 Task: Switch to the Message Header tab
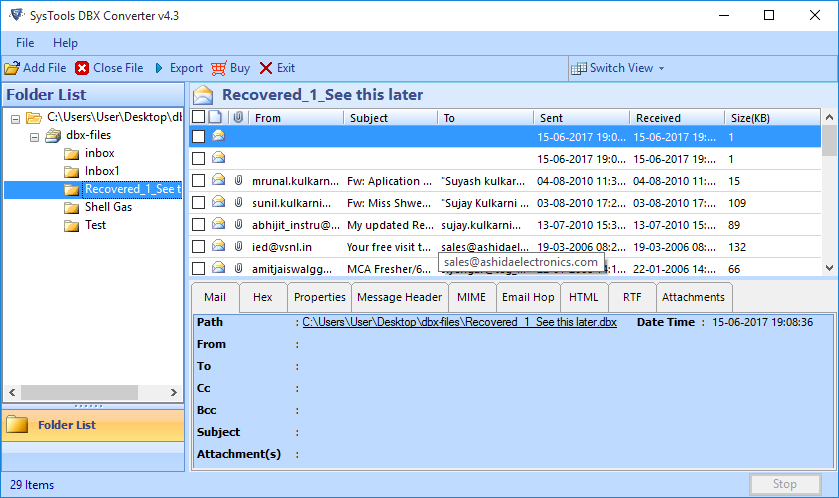click(400, 297)
